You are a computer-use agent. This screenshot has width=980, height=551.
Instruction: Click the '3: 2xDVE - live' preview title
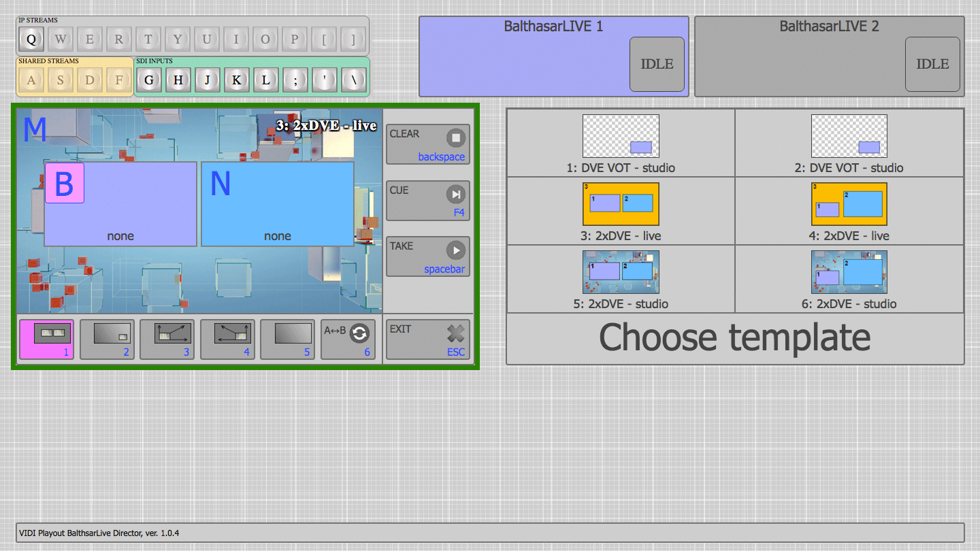pos(326,126)
